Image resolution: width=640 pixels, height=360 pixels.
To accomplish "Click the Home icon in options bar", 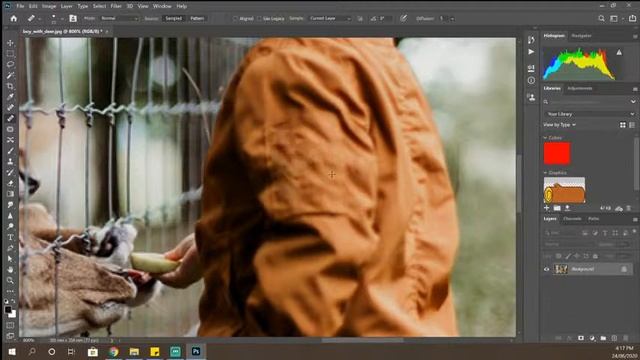I will (13, 18).
